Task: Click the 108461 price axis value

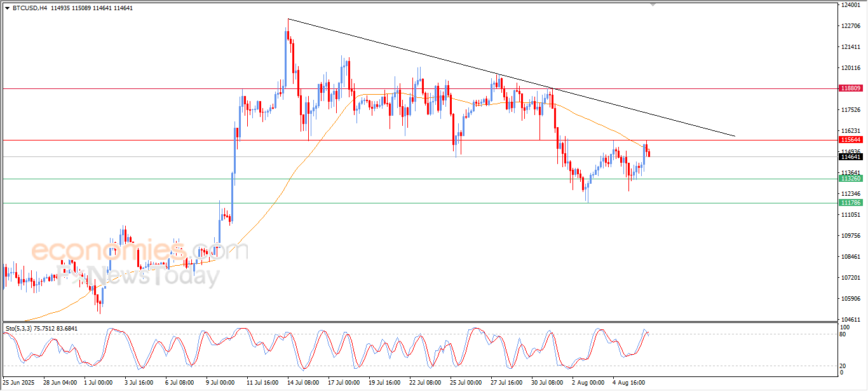Action: pos(850,257)
